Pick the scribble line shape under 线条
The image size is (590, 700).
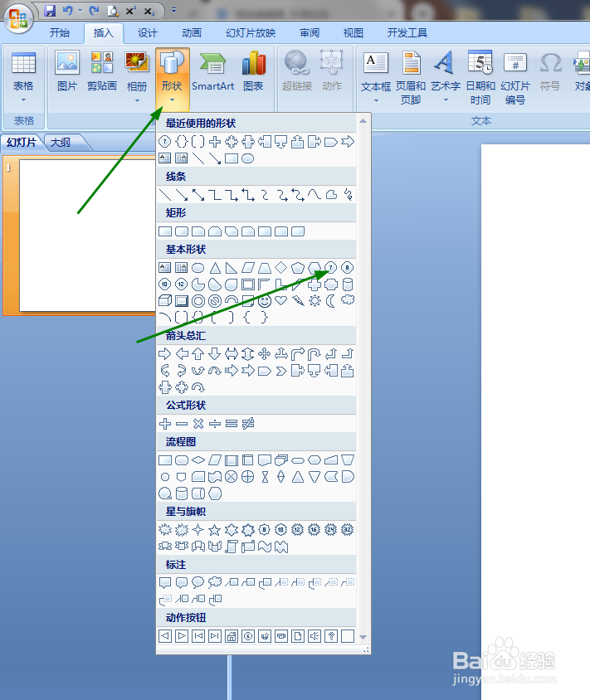pyautogui.click(x=348, y=195)
